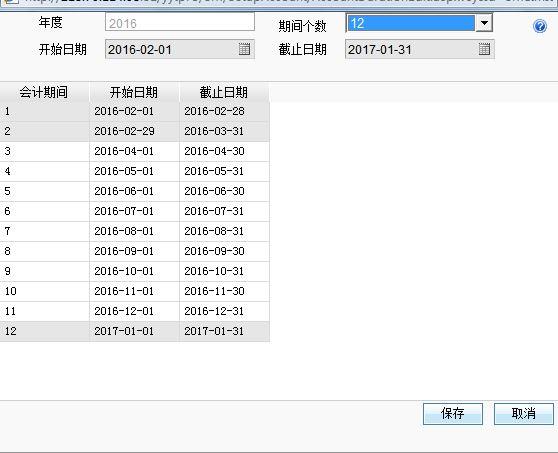Select end date cell 2016-12-31
Image resolution: width=558 pixels, height=453 pixels.
point(224,311)
